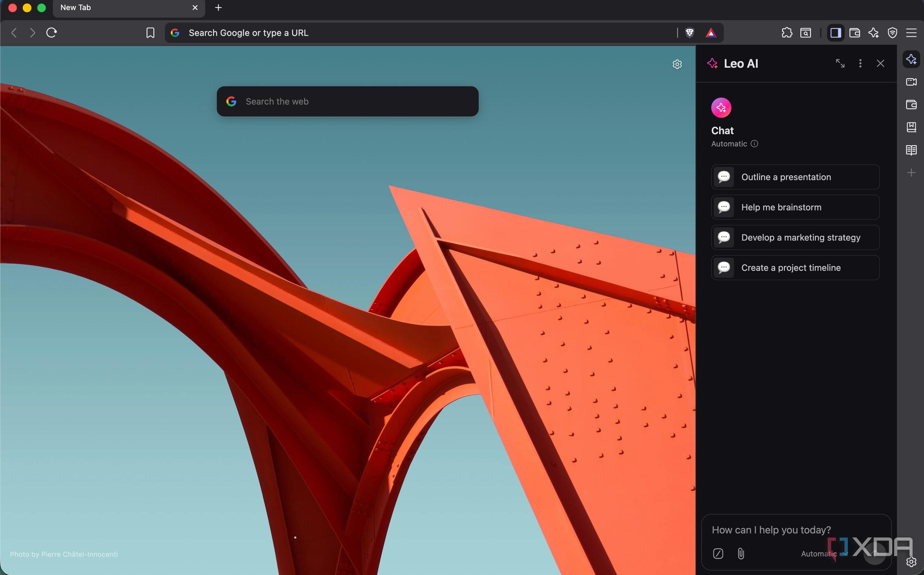
Task: Click the Leo AI toolbar star icon
Action: (873, 33)
